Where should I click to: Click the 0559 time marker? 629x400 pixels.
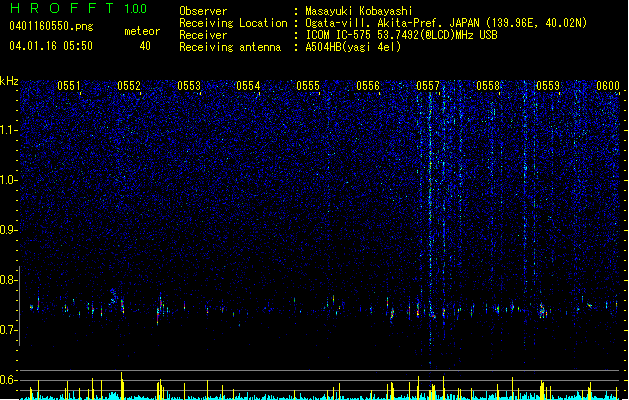tap(548, 86)
